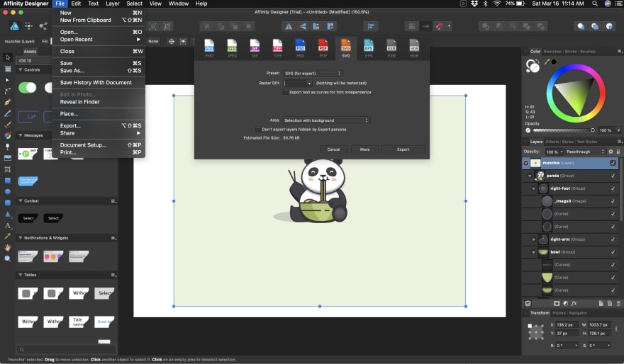Open the Passthrough blend mode dropdown
The image size is (624, 364).
[584, 152]
